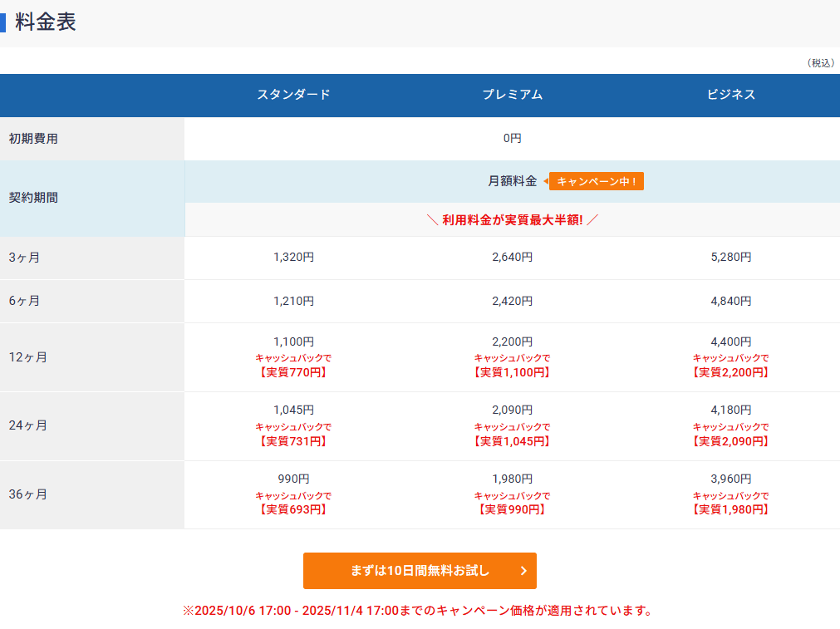Click the 2,420円 Premium 6-month price
The width and height of the screenshot is (840, 629).
coord(512,301)
